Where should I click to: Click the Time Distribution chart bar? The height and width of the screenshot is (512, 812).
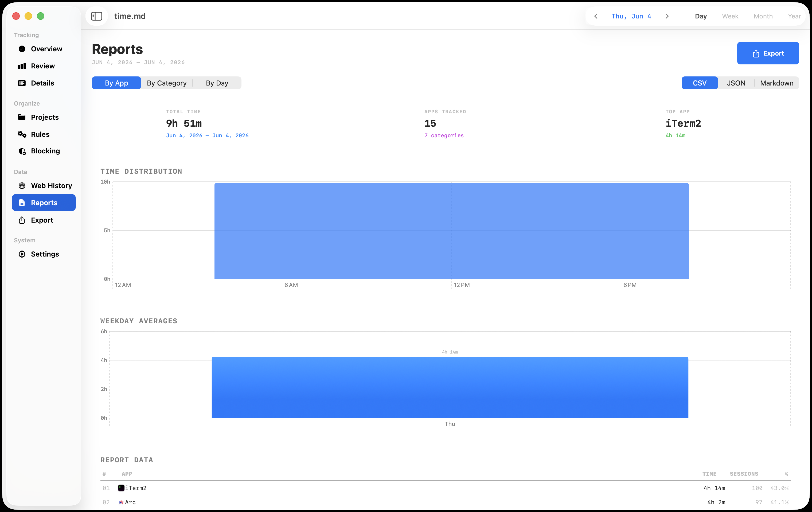(x=451, y=231)
